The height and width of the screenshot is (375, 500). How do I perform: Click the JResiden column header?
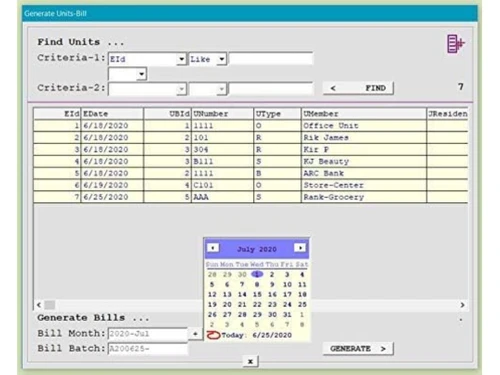447,114
